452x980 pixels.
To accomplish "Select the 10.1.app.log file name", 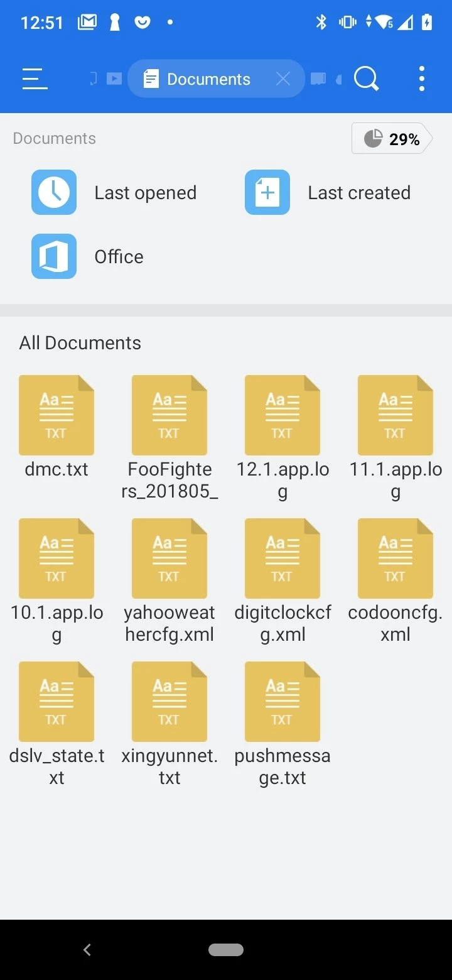I will coord(56,624).
